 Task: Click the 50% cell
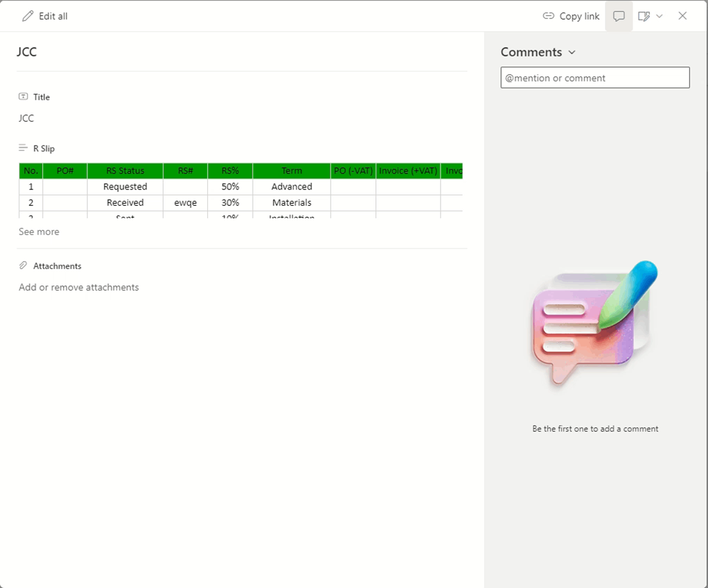[230, 187]
